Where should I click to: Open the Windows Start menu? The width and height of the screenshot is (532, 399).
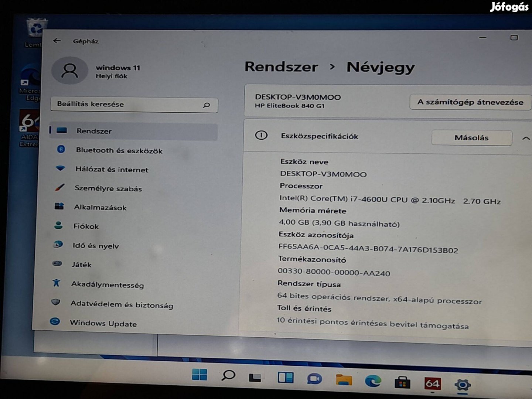199,375
